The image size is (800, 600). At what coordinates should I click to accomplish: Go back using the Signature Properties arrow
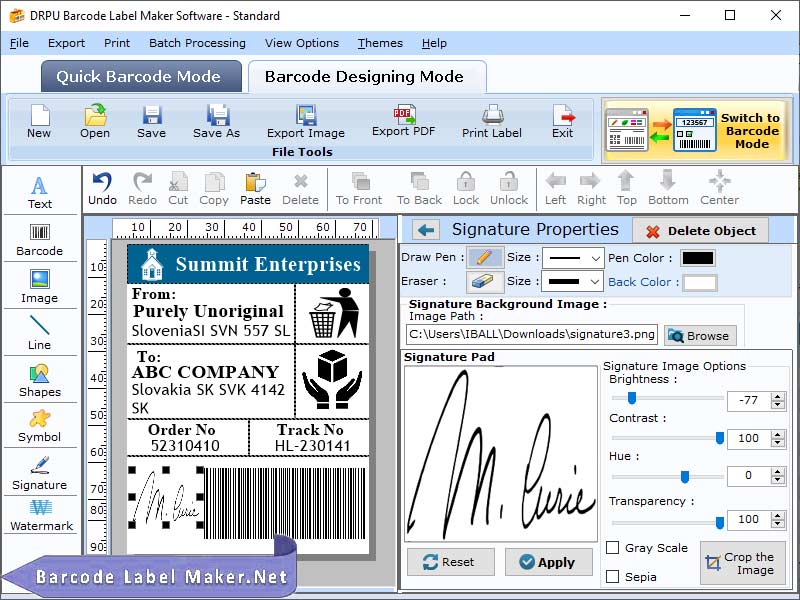(427, 231)
